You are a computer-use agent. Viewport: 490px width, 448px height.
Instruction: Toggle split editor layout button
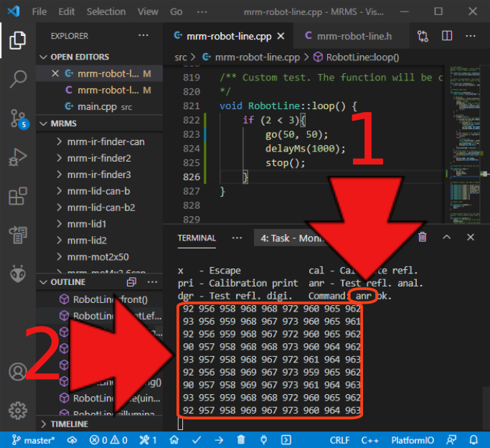tap(447, 36)
